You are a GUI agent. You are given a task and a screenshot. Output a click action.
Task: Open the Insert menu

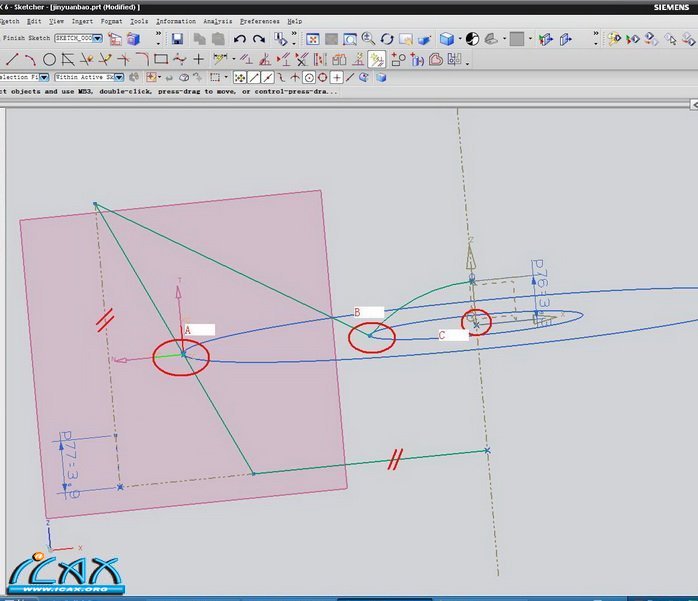point(84,20)
